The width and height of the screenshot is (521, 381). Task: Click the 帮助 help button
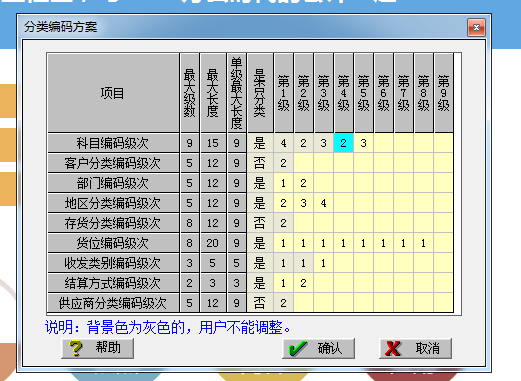(98, 348)
